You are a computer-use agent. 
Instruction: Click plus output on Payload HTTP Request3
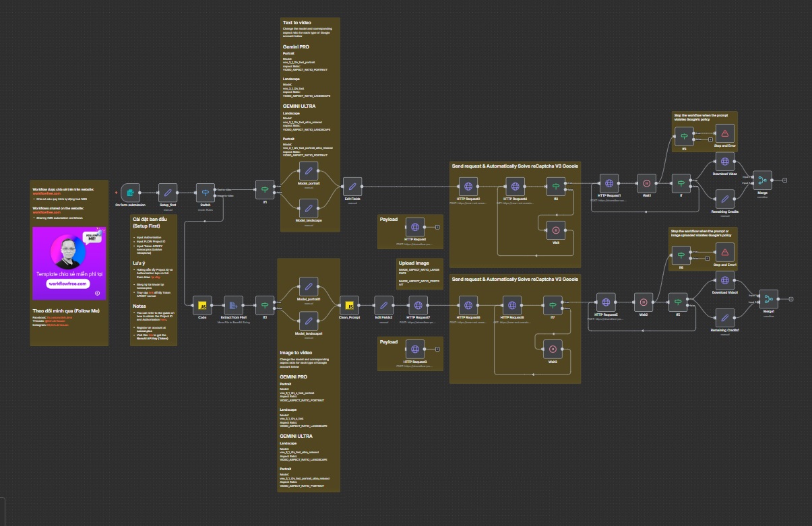tap(438, 348)
